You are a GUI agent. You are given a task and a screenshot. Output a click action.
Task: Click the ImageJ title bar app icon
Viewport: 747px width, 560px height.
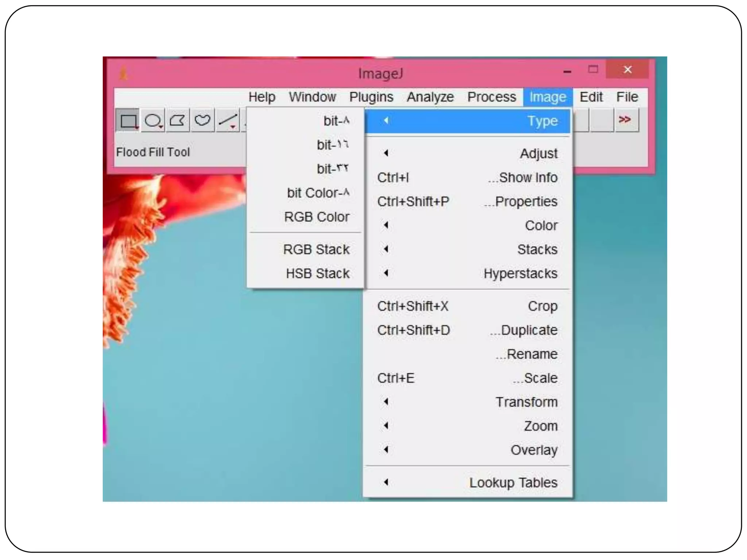(x=124, y=73)
